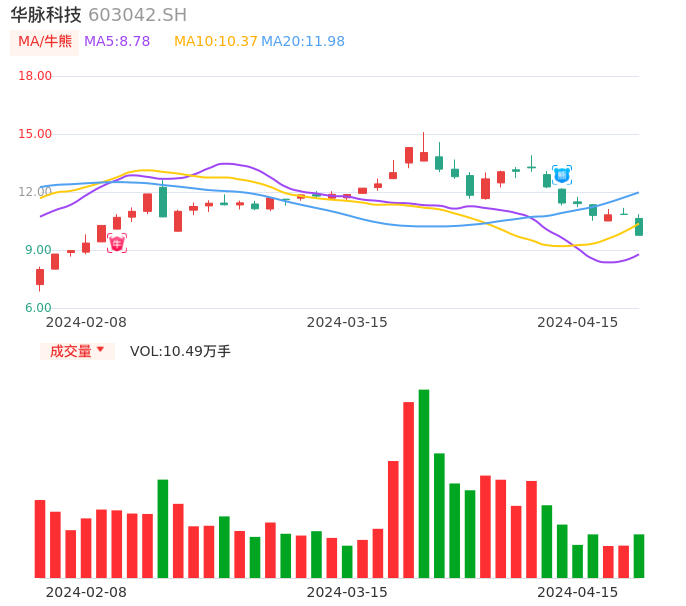Click stock code 603042.SH
The height and width of the screenshot is (606, 686).
pos(137,15)
